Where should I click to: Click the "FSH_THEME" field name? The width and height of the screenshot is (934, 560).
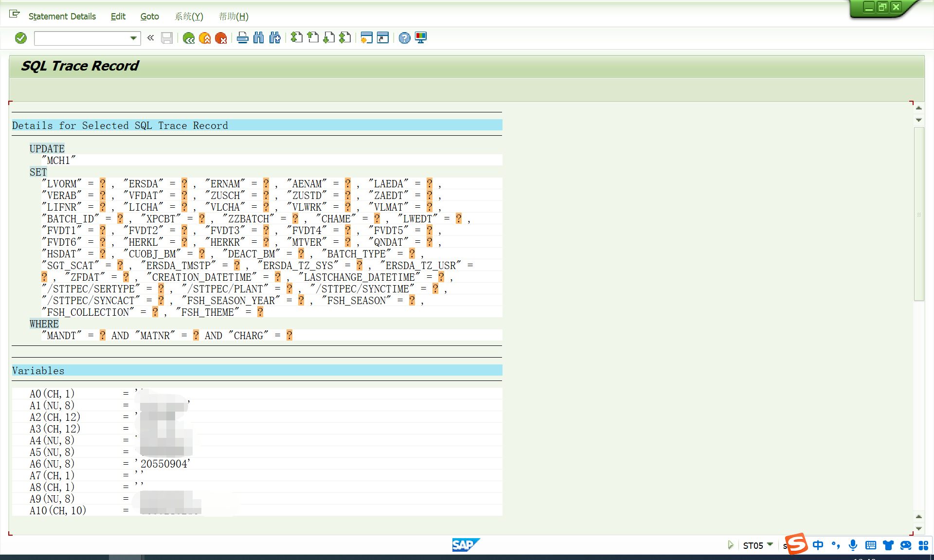point(207,312)
